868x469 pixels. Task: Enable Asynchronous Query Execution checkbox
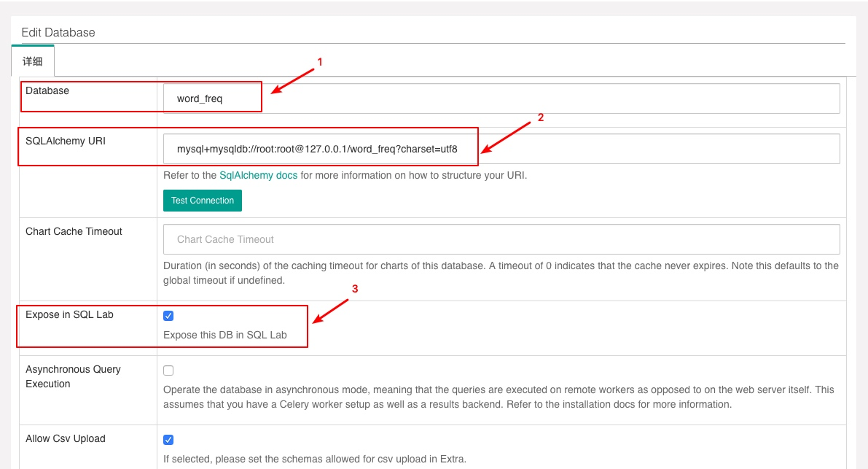[168, 371]
